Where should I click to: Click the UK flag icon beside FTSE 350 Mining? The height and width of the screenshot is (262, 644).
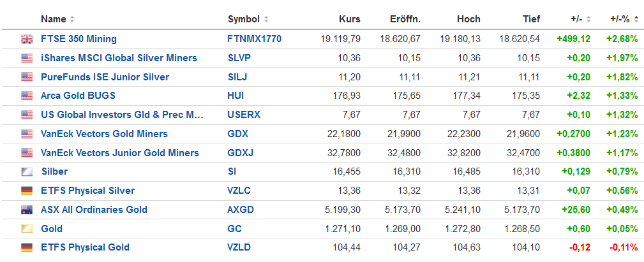[x=27, y=39]
